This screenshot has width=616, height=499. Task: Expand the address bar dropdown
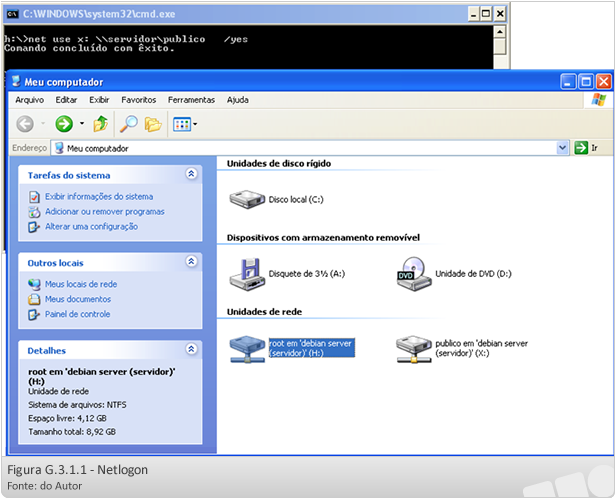[x=563, y=148]
